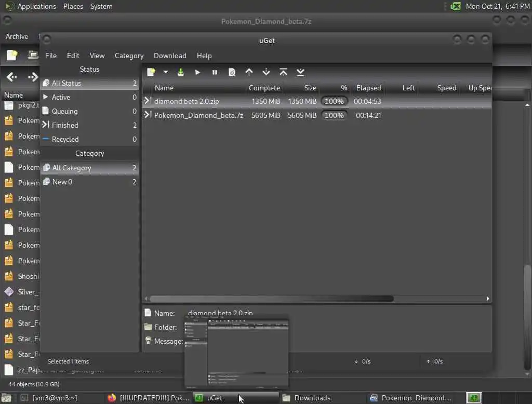This screenshot has height=404, width=532.
Task: Click the clock showing Mon Oct 21
Action: [x=497, y=6]
